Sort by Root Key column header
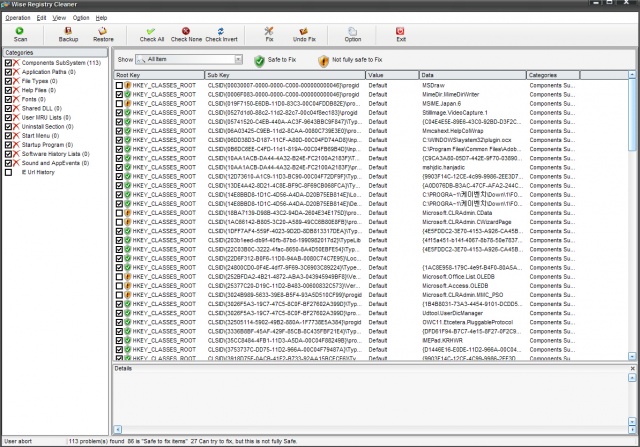 pos(159,75)
